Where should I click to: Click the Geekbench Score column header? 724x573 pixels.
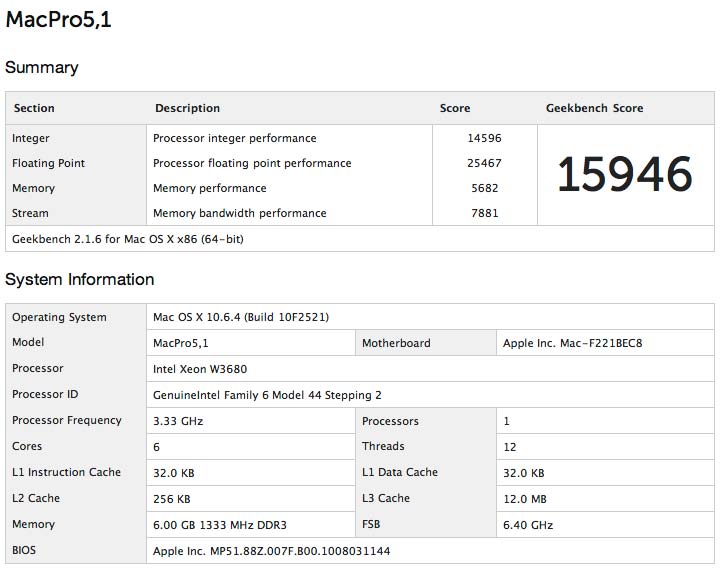click(x=595, y=108)
